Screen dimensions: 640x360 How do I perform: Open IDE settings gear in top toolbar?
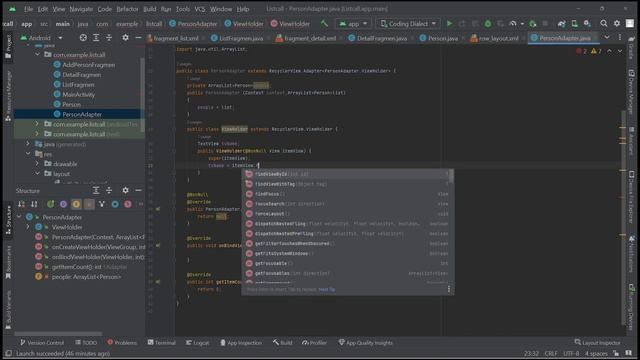pyautogui.click(x=617, y=24)
